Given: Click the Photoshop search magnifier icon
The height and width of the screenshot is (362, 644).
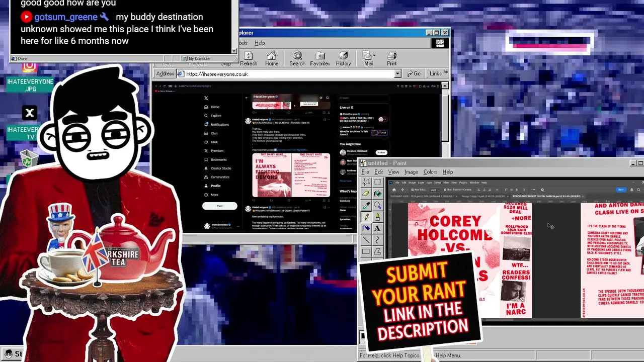Looking at the screenshot, I should click(638, 190).
